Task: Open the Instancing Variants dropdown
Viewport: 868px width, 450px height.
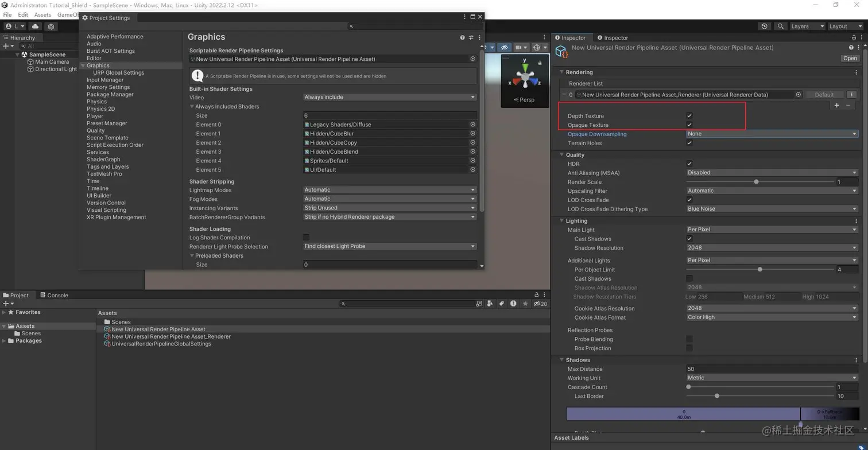Action: click(x=389, y=208)
